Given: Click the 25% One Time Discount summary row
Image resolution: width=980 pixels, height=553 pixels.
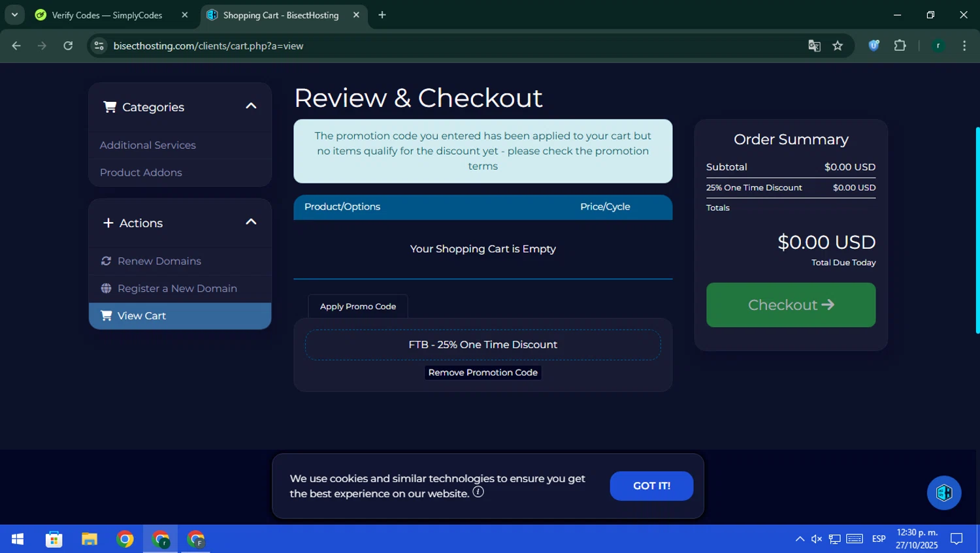Looking at the screenshot, I should click(791, 187).
